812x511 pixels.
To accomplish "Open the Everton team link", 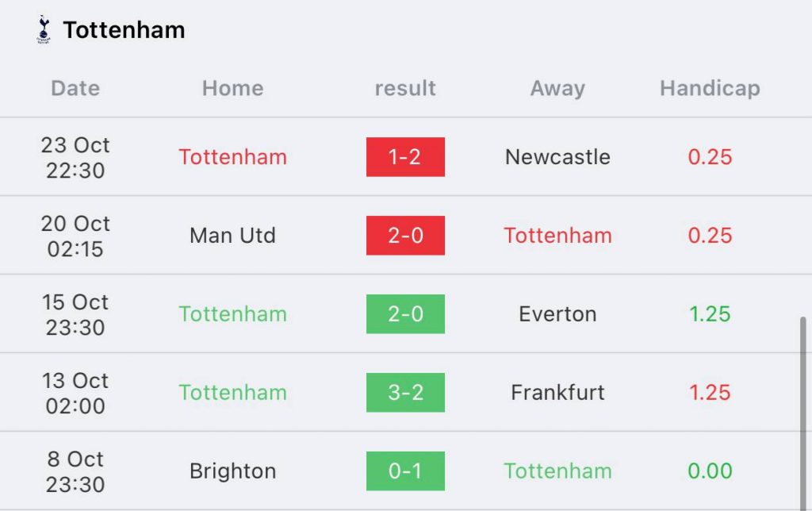I will point(557,314).
